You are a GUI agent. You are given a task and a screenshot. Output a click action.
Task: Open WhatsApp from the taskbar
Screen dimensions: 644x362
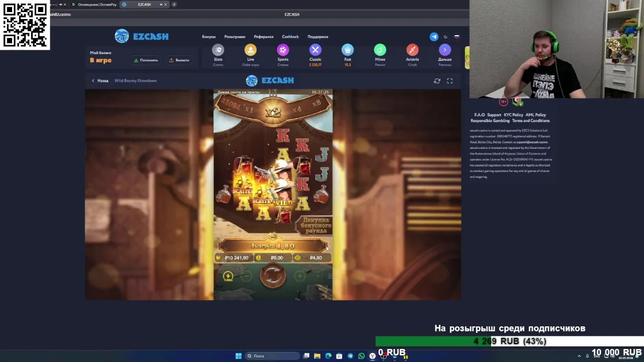point(361,356)
